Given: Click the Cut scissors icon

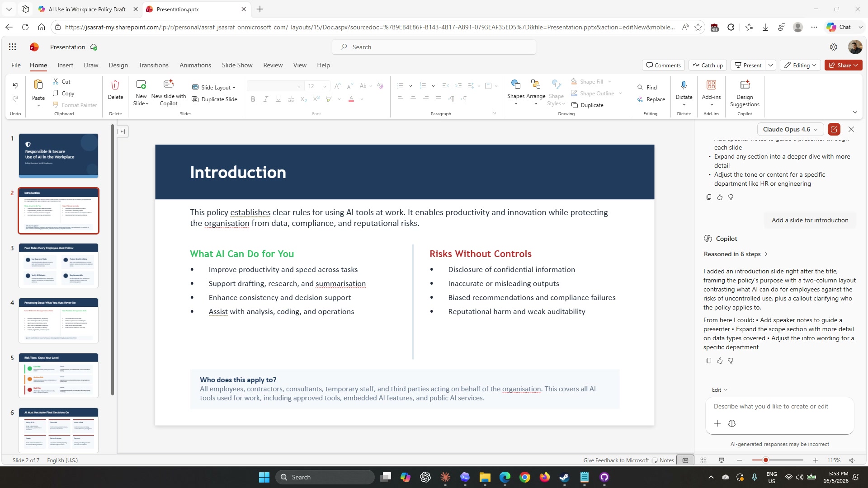Looking at the screenshot, I should click(56, 81).
